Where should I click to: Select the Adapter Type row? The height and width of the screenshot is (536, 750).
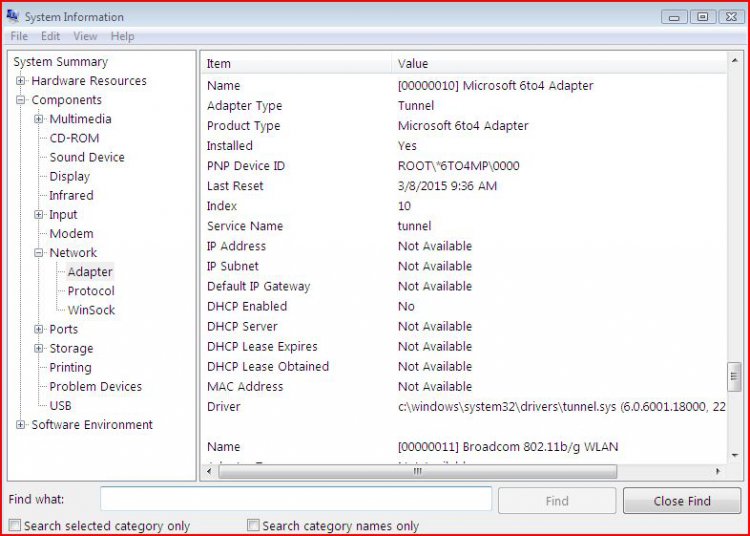pyautogui.click(x=463, y=106)
